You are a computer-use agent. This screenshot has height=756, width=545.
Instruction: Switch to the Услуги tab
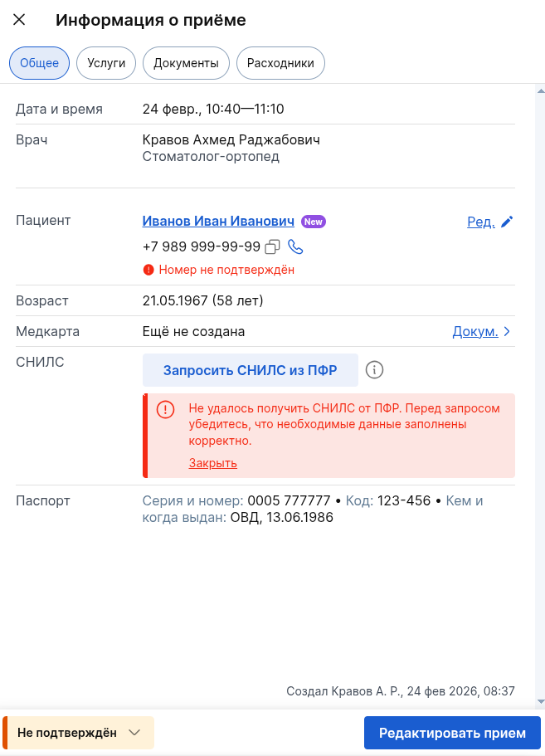(105, 62)
